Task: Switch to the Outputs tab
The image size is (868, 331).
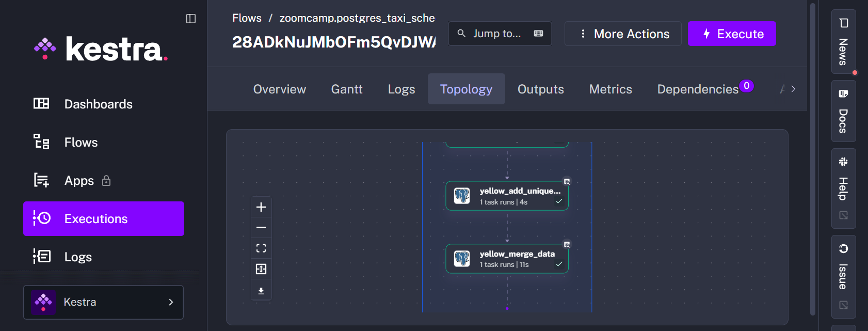Action: (541, 89)
